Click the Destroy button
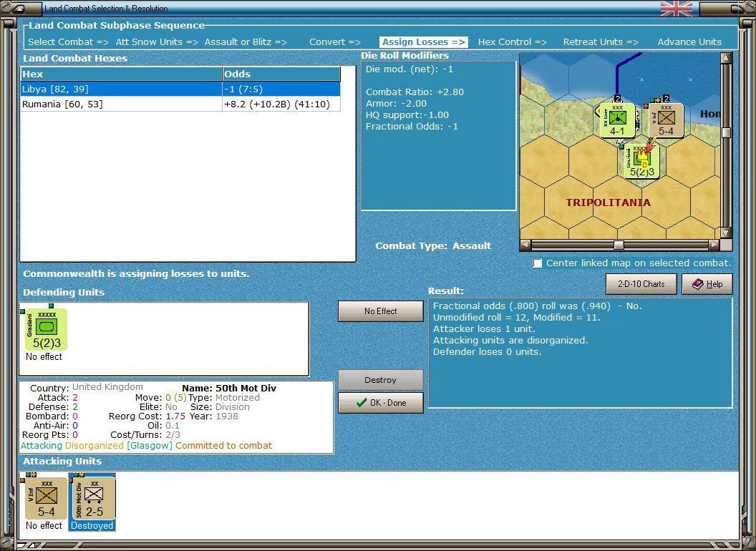 click(x=380, y=380)
